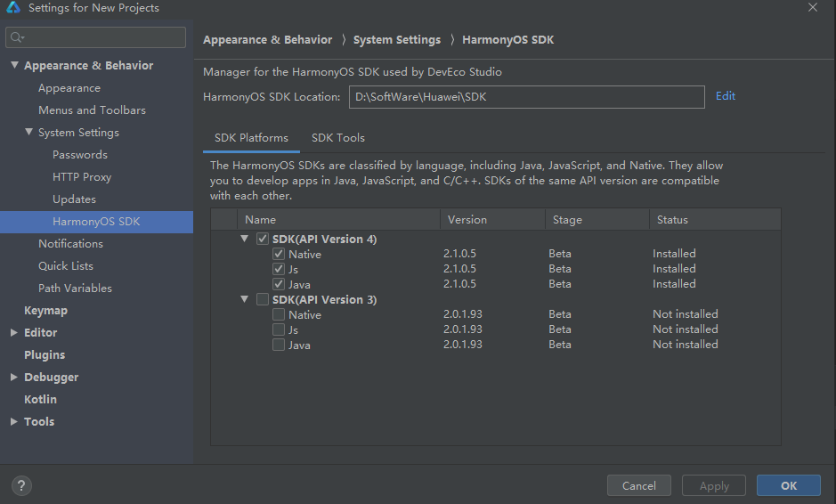Click the Version column header
Viewport: 836px width, 504px height.
492,220
